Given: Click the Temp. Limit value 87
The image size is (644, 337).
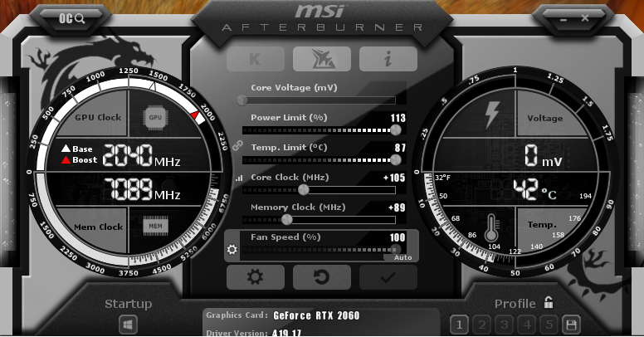Looking at the screenshot, I should [x=401, y=148].
